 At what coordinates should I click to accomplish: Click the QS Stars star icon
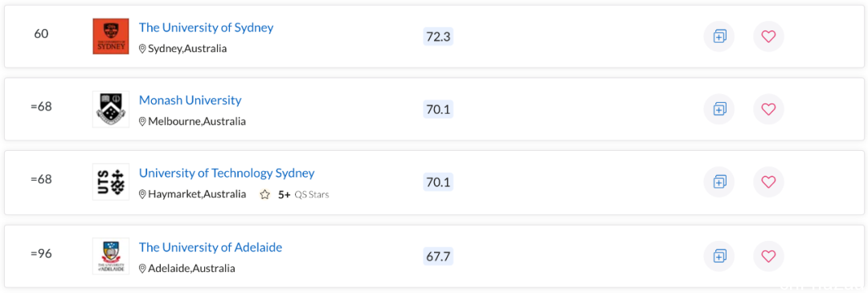[265, 194]
